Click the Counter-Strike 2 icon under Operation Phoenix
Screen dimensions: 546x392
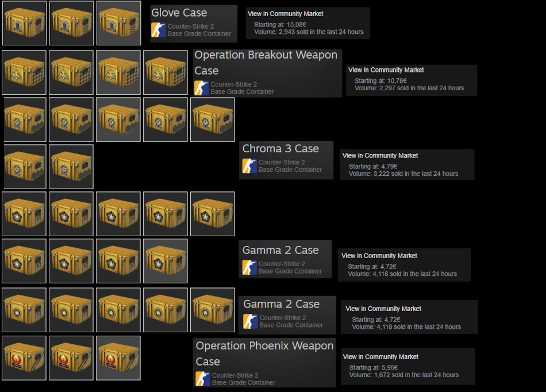203,379
